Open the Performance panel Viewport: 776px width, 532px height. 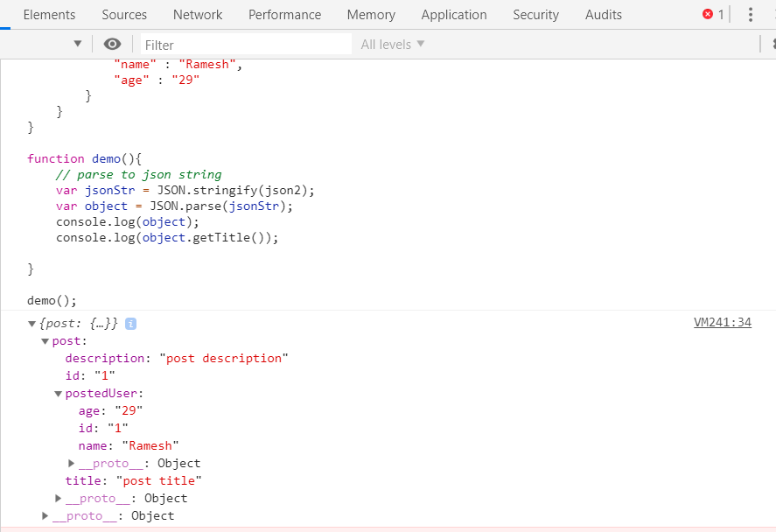[284, 14]
